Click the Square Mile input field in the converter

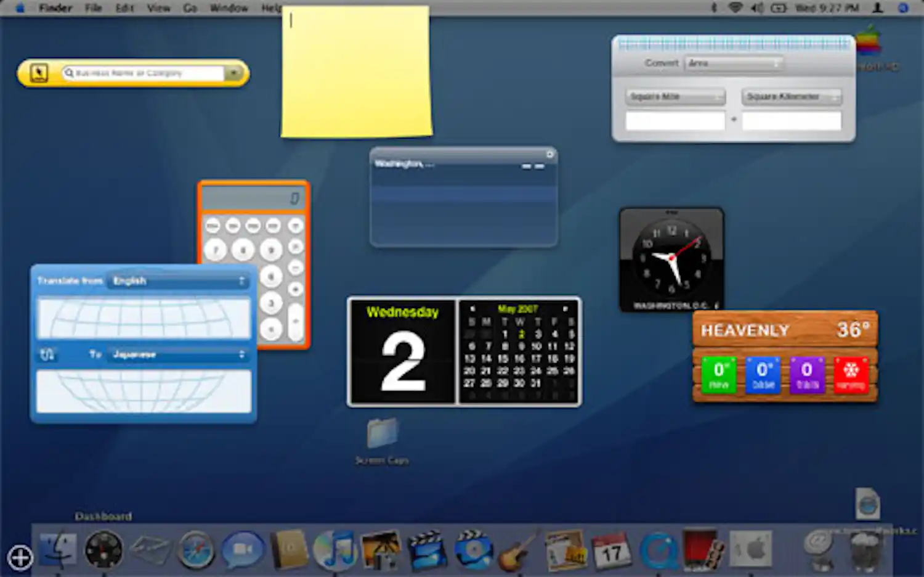tap(675, 120)
